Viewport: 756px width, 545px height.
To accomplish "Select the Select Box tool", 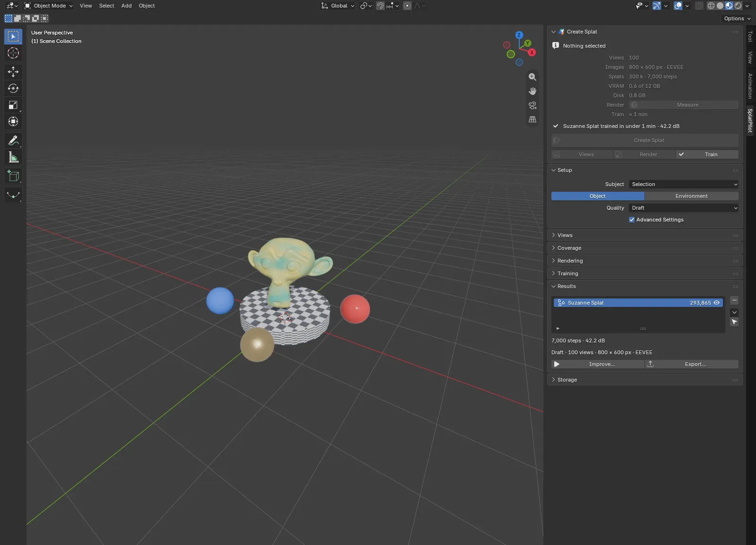I will [x=13, y=36].
